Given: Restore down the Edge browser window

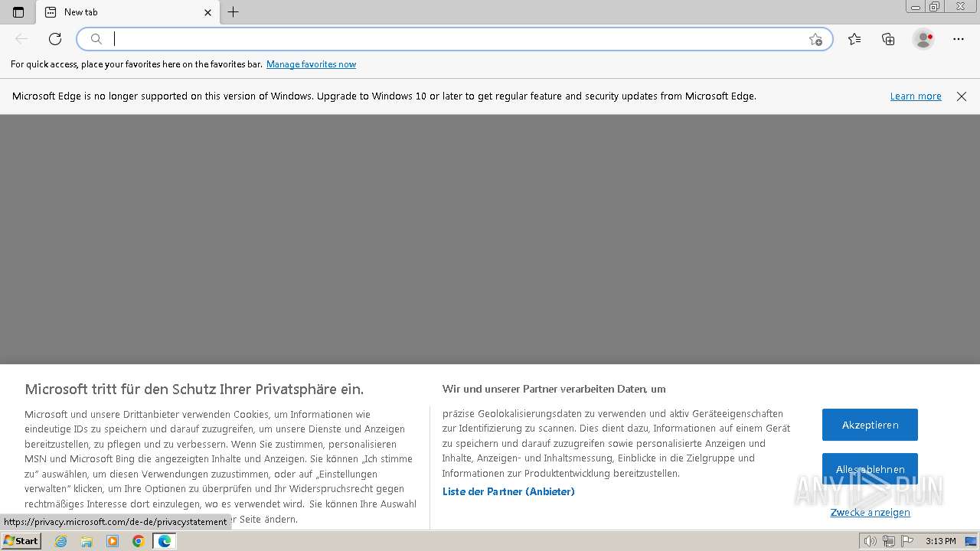Looking at the screenshot, I should [935, 7].
